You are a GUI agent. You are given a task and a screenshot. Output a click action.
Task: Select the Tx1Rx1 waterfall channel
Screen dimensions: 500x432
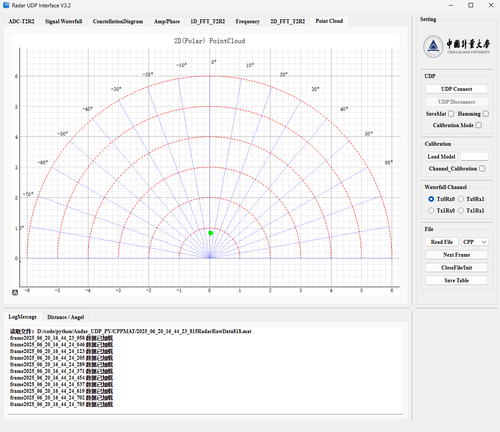pos(461,211)
